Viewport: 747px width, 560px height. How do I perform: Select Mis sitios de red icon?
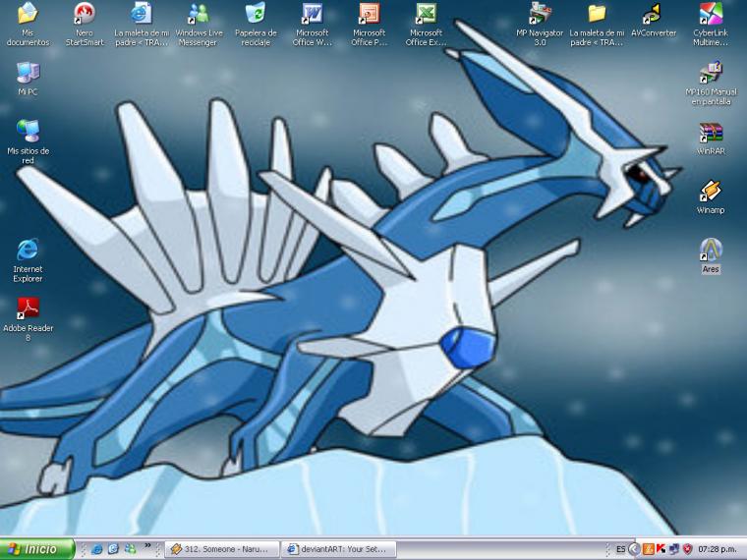coord(28,141)
